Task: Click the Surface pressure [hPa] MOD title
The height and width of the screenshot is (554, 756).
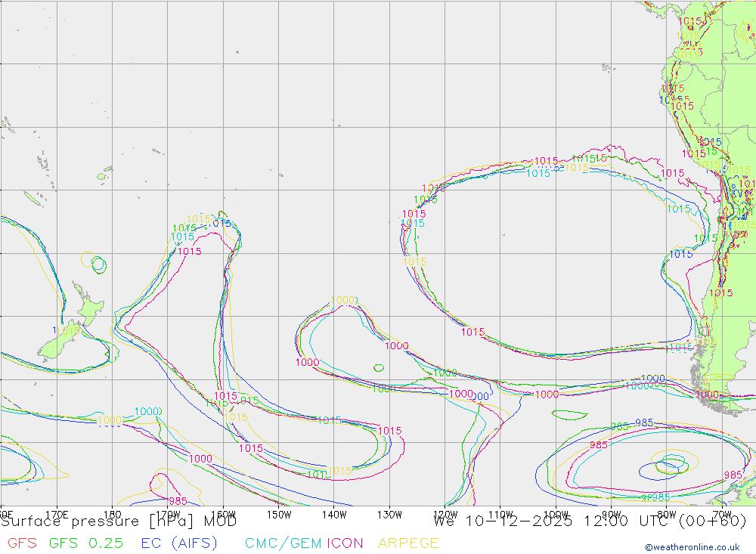Action: click(x=119, y=522)
